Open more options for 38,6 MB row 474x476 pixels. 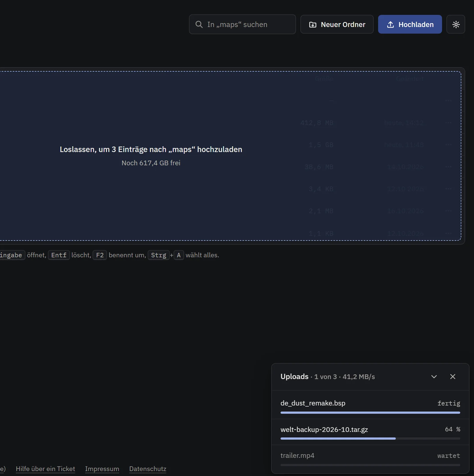448,167
